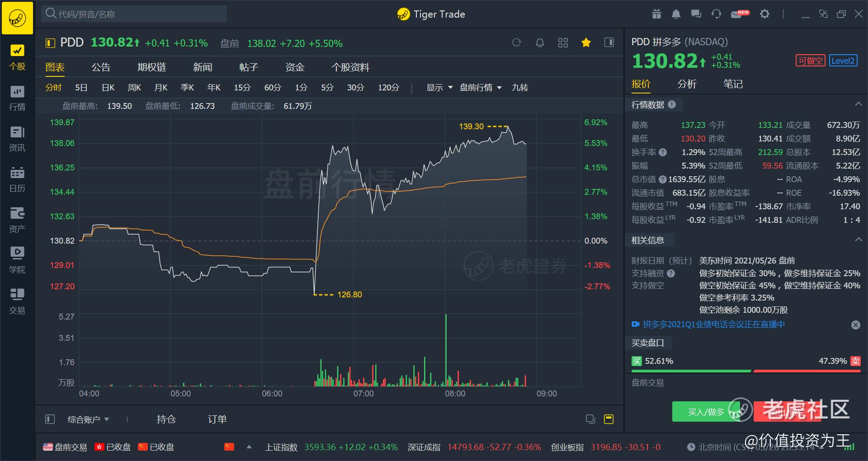This screenshot has height=461, width=868.
Task: Select the 5日 five-day chart period
Action: click(81, 88)
